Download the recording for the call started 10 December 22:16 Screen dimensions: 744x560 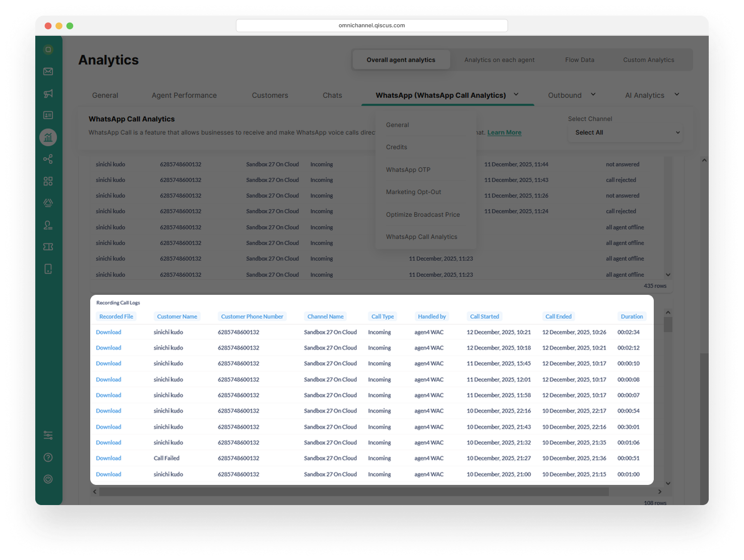[108, 411]
